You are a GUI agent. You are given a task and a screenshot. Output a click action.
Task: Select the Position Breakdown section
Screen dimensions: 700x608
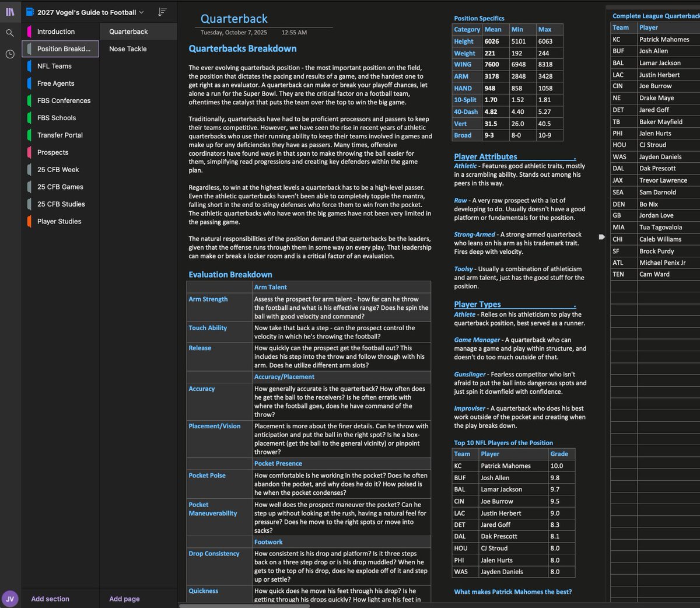(61, 49)
